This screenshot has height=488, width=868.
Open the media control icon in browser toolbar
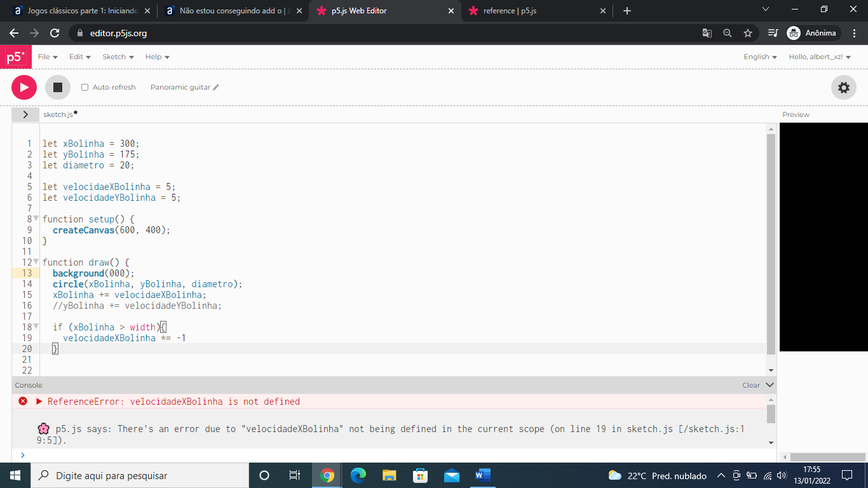[773, 33]
